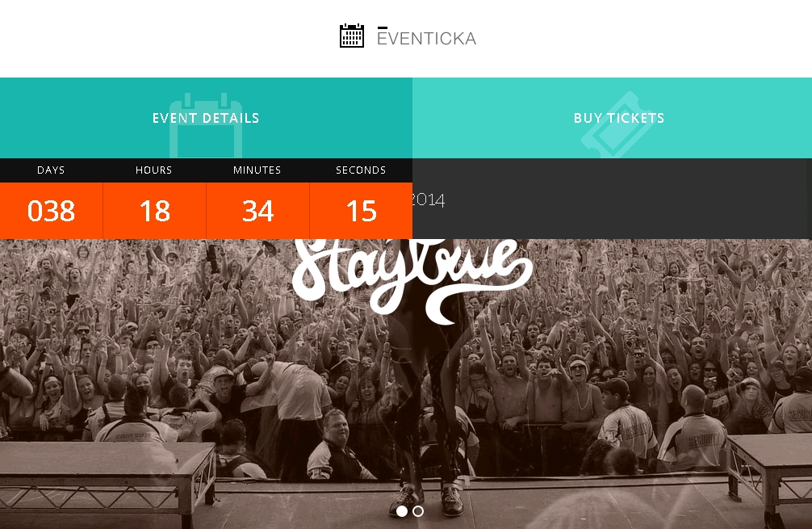Click the MINUTES countdown label
The height and width of the screenshot is (529, 812).
click(257, 170)
